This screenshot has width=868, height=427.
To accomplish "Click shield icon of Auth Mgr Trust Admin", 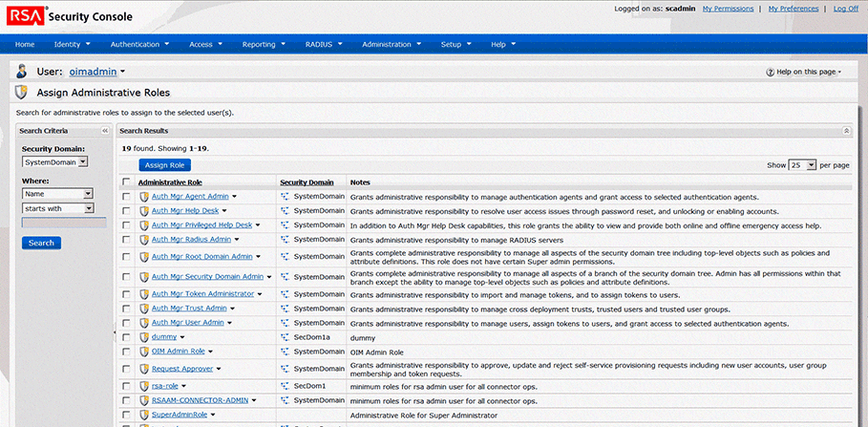I will pos(144,309).
